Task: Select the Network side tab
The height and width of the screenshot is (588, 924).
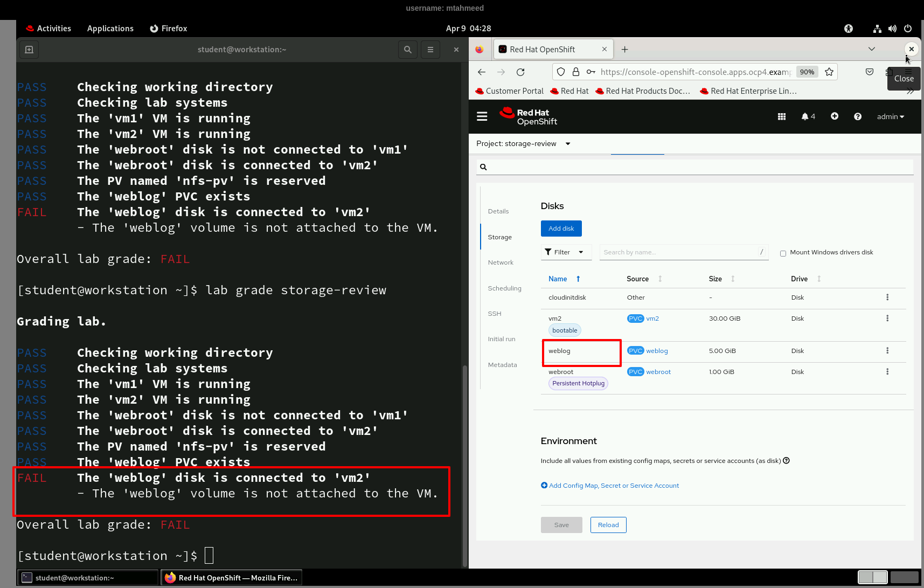Action: click(x=501, y=262)
